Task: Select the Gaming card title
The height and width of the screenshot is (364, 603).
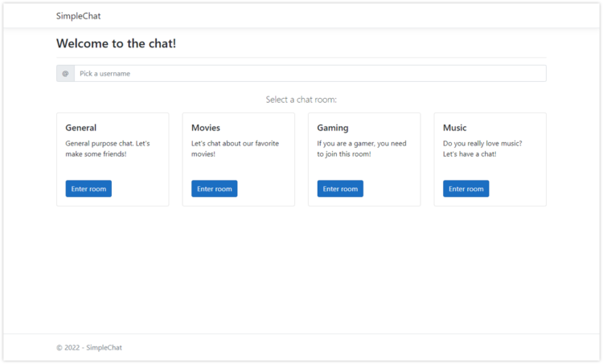Action: (333, 128)
